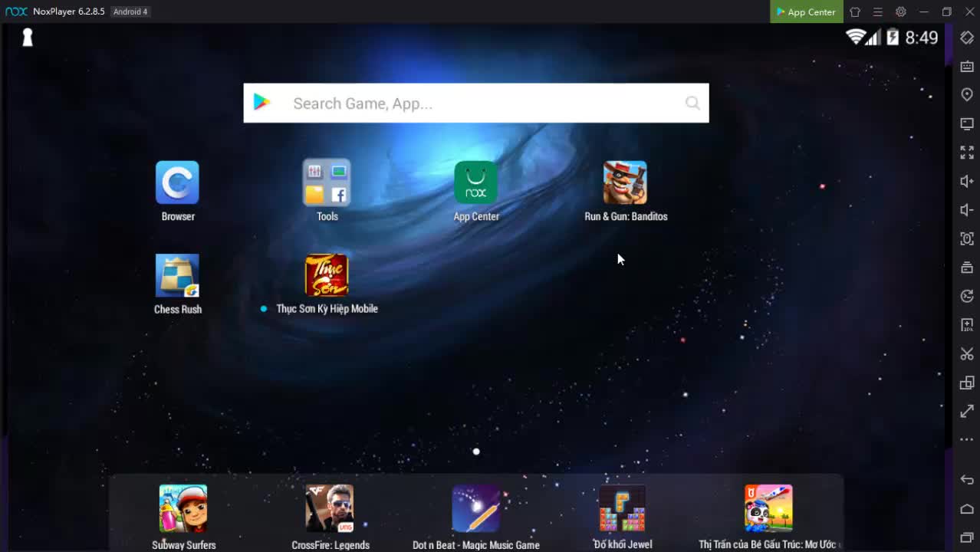Screen dimensions: 980x552
Task: Open Chess Rush game
Action: pyautogui.click(x=177, y=275)
